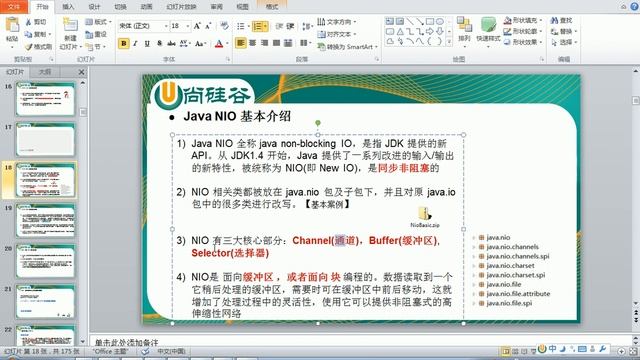Toggle Italic formatting
Image resolution: width=640 pixels, height=360 pixels.
pyautogui.click(x=136, y=43)
